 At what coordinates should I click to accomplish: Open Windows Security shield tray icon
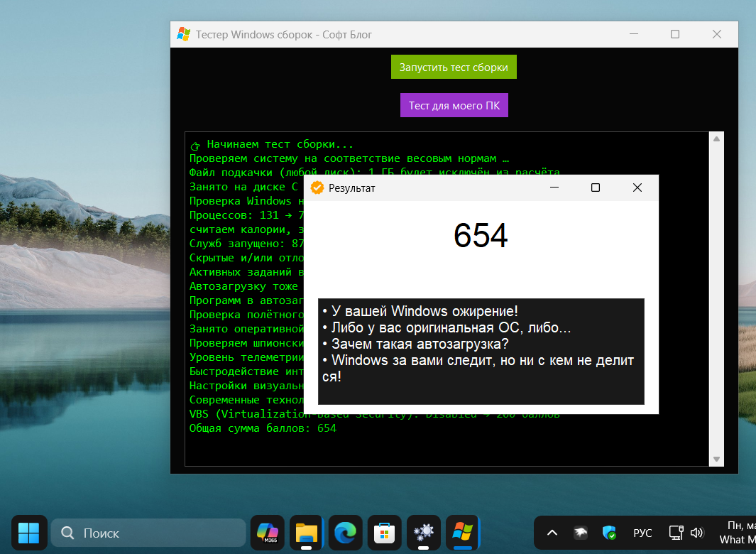610,533
